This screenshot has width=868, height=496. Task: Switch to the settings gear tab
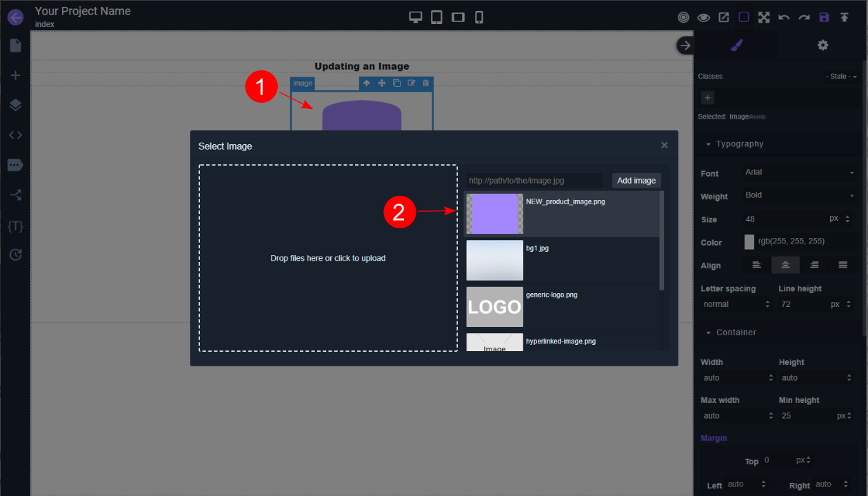822,45
